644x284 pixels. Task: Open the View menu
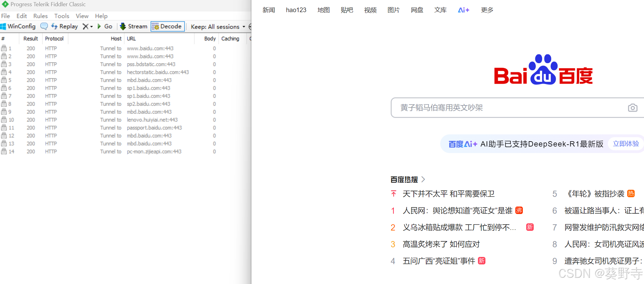click(x=82, y=16)
